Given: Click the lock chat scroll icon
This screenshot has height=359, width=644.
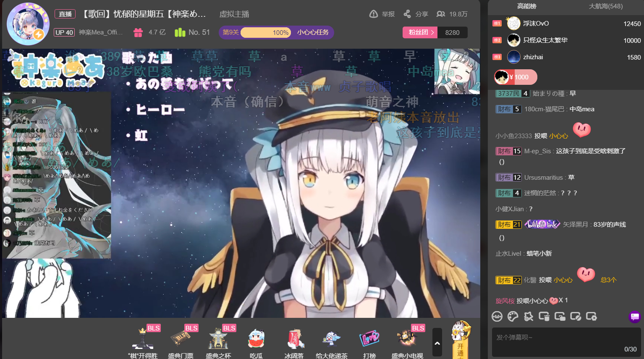Looking at the screenshot, I should pyautogui.click(x=560, y=316).
